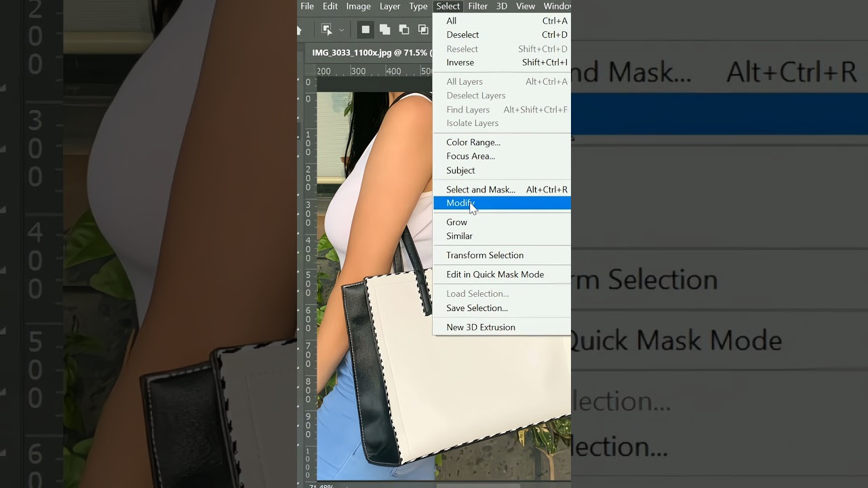
Task: Open the Filter menu
Action: point(477,6)
